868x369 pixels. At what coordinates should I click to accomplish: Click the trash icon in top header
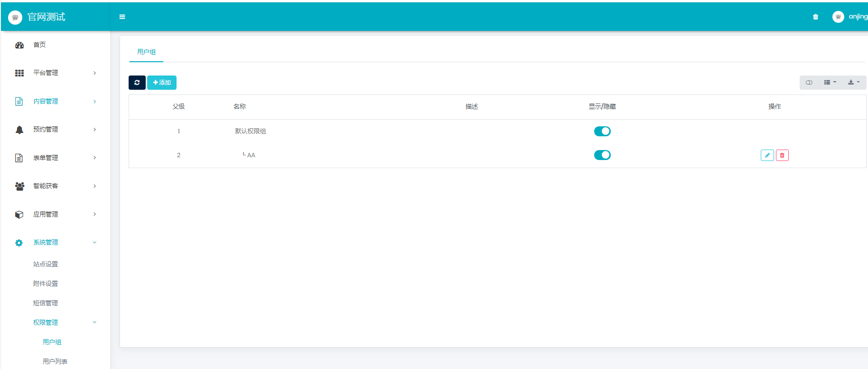click(x=815, y=17)
